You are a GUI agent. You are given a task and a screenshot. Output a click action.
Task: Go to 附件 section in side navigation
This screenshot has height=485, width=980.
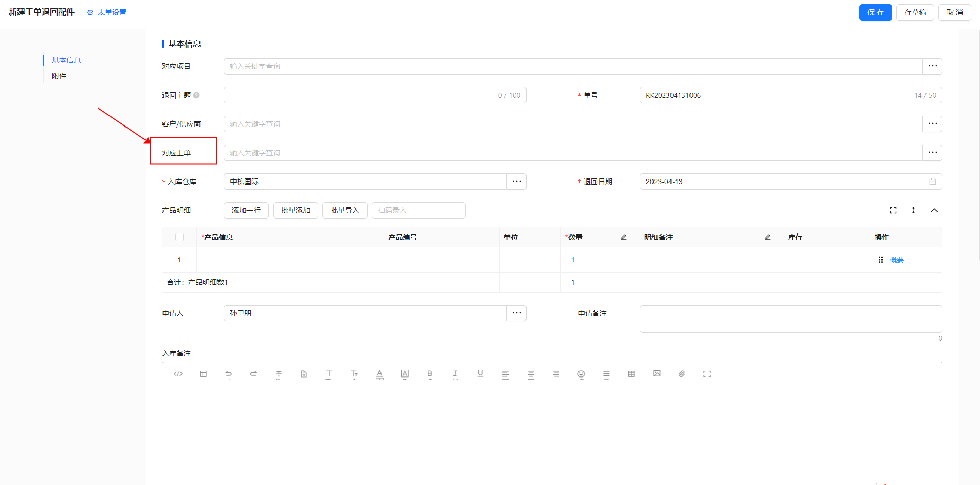click(59, 76)
